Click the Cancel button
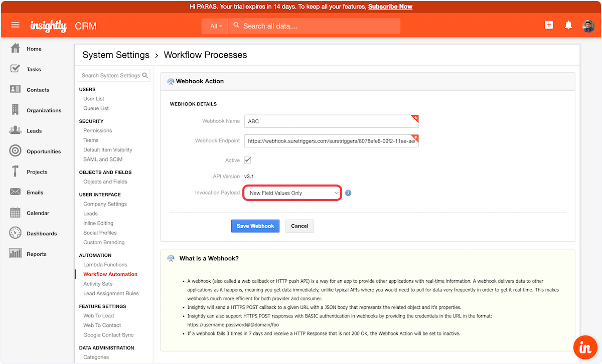This screenshot has width=602, height=364. (300, 226)
